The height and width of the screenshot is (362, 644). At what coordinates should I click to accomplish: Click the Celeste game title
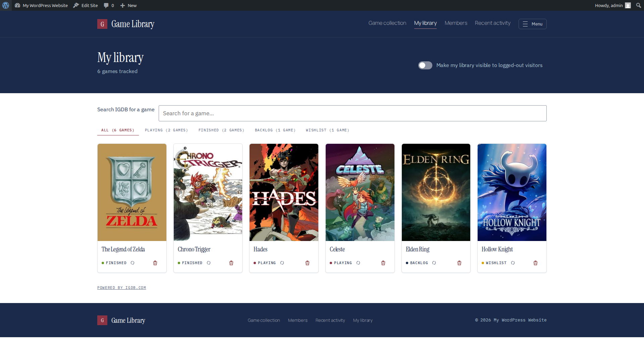tap(337, 249)
